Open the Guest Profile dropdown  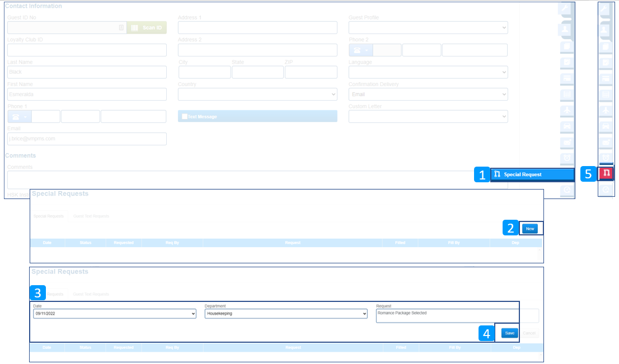point(428,27)
